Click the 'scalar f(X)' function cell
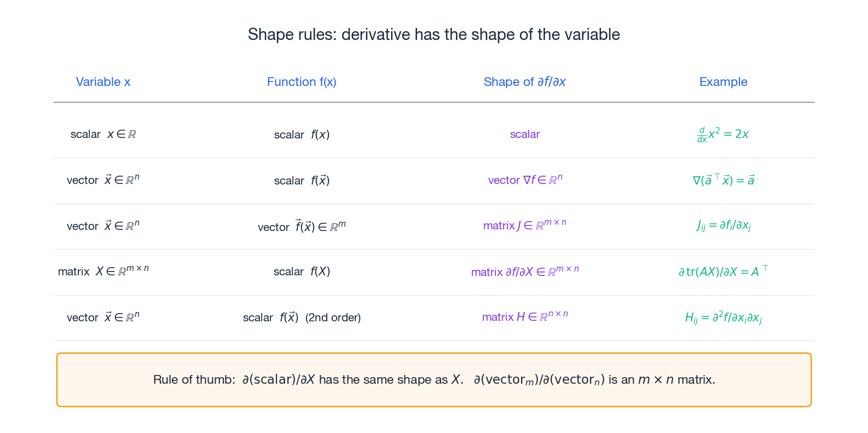 pos(302,272)
